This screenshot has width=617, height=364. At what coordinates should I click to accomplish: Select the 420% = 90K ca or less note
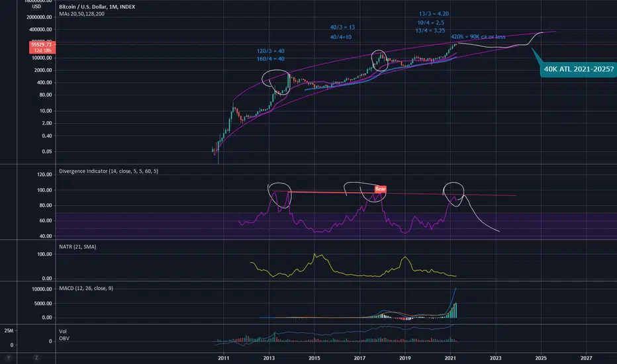point(478,37)
